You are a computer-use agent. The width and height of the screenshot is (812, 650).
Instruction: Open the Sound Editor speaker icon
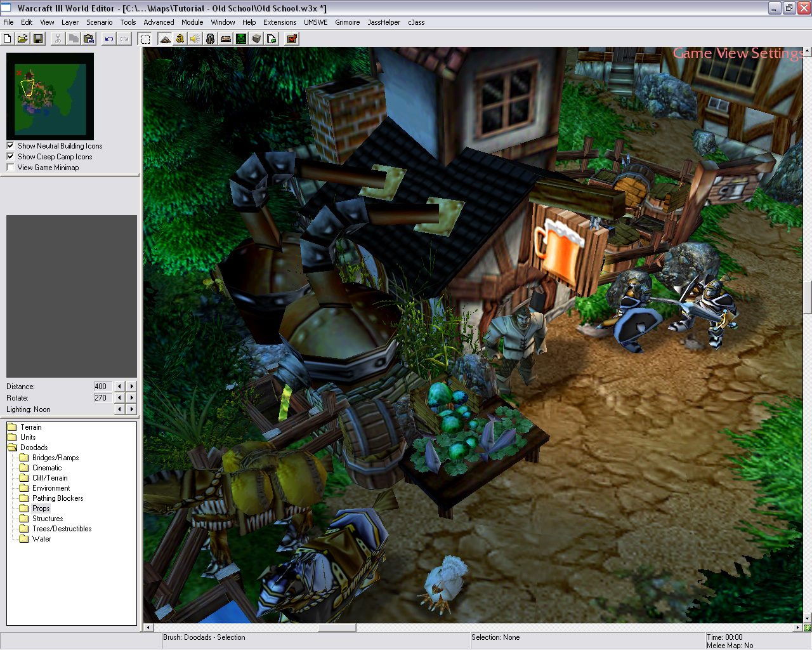tap(195, 39)
